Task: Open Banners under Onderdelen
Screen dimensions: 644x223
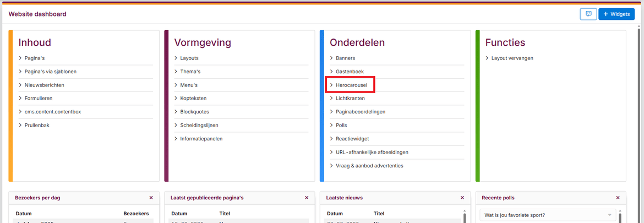Action: coord(345,58)
